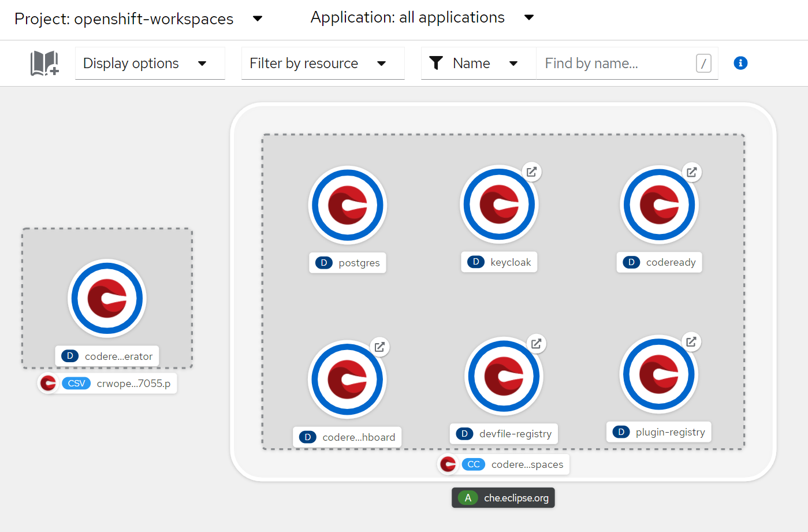This screenshot has width=808, height=532.
Task: Select the devfile-registry deployment node
Action: [504, 376]
